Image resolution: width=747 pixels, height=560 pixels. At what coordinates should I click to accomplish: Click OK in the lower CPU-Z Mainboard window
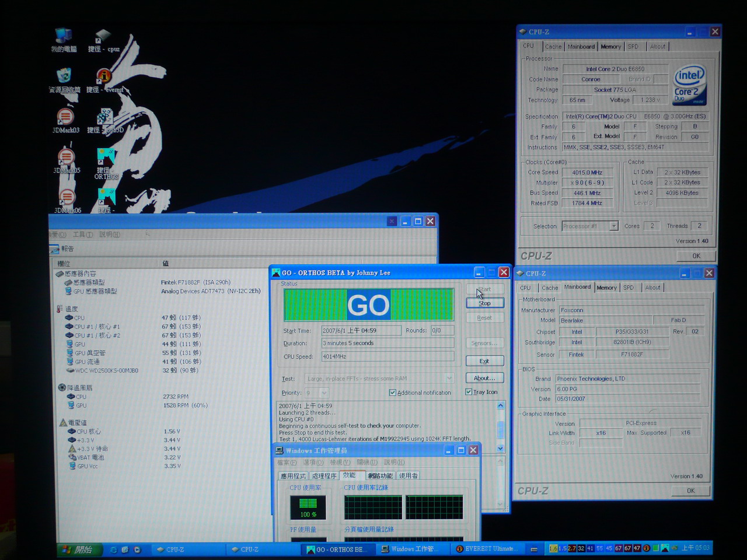click(691, 491)
